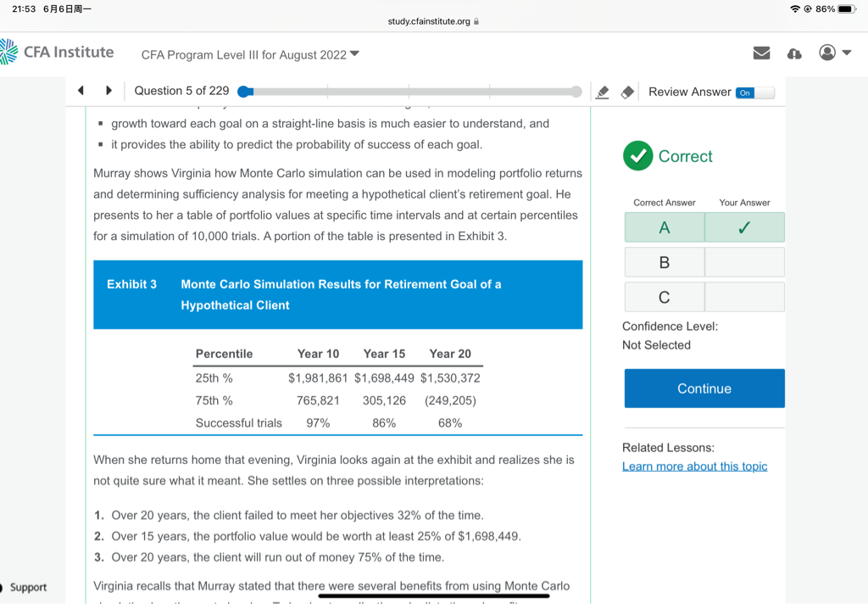868x604 pixels.
Task: Turn off the Review Answer switch
Action: click(754, 92)
